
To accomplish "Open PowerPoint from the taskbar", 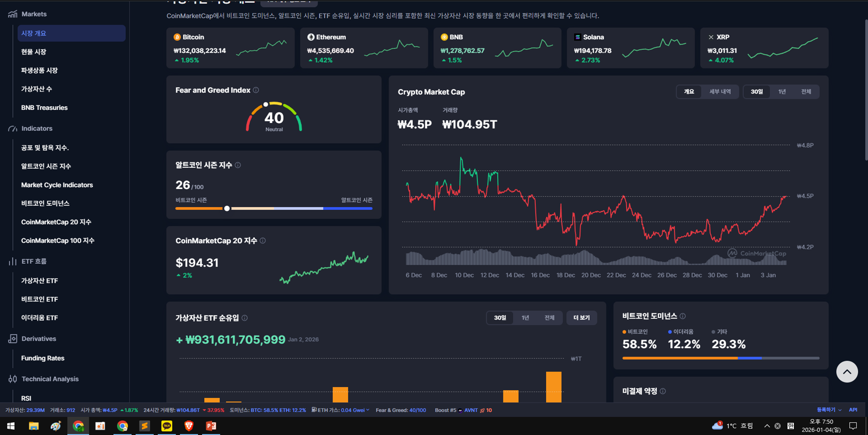I will pos(211,426).
